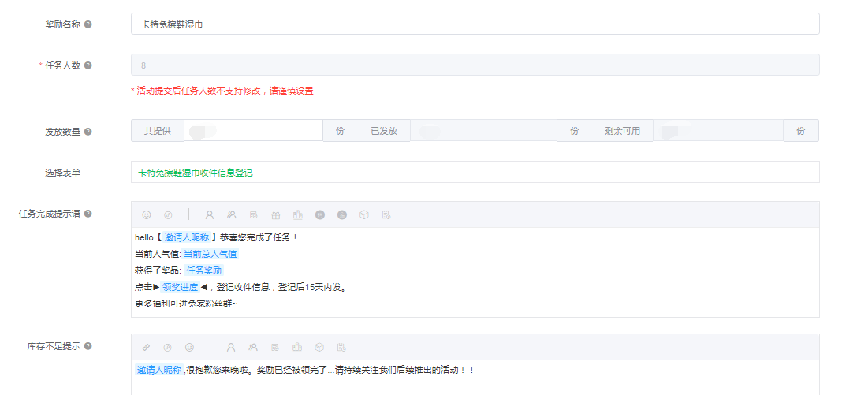Show help tooltip for 库存不足提示

click(88, 346)
